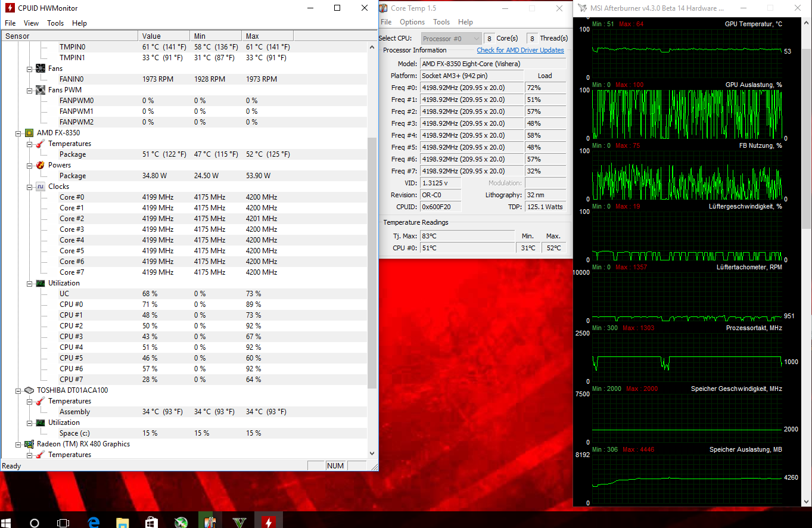Click the Value column header
Image resolution: width=812 pixels, height=528 pixels.
tap(164, 36)
